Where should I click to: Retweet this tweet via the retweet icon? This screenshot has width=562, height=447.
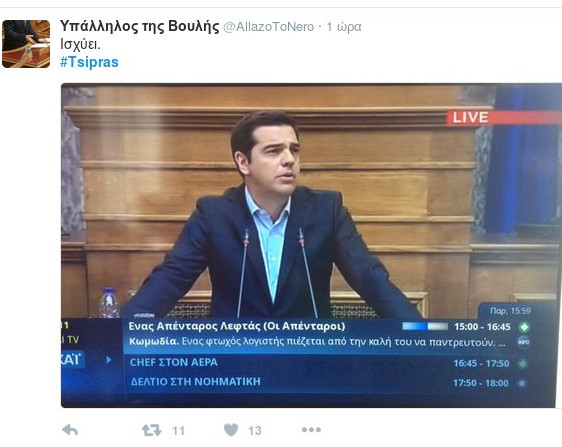click(x=152, y=430)
